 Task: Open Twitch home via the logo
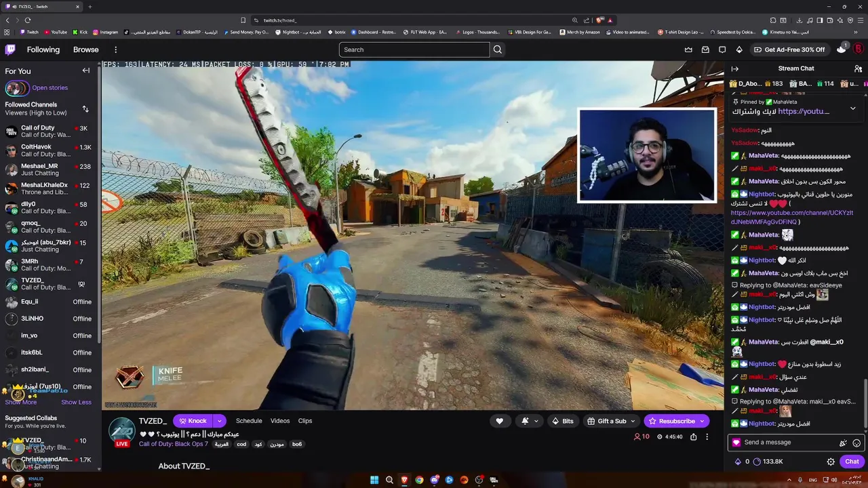coord(10,49)
